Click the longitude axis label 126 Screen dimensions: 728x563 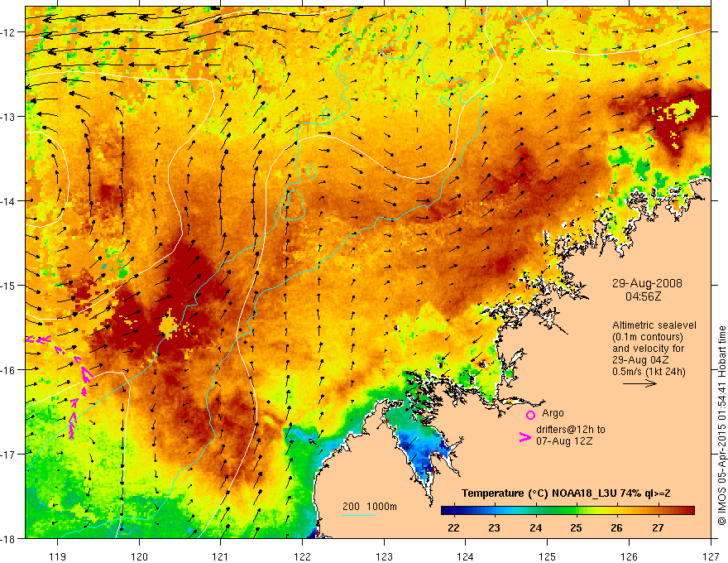(629, 556)
